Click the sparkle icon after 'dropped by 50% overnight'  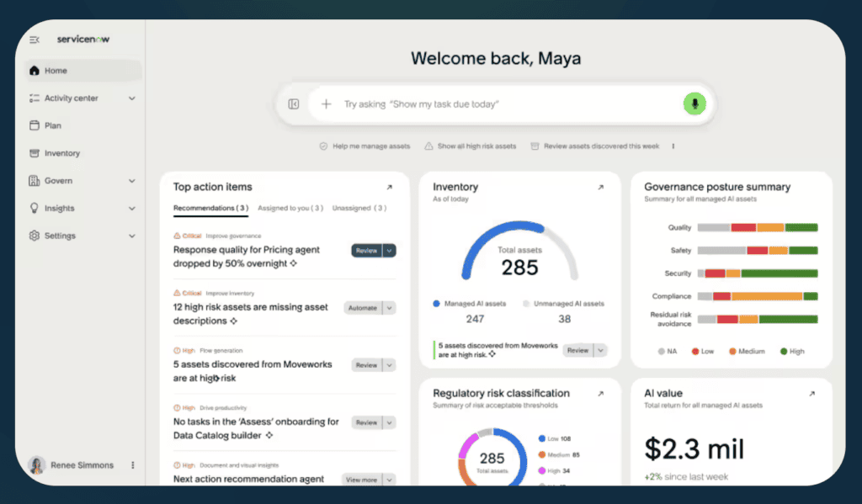294,263
